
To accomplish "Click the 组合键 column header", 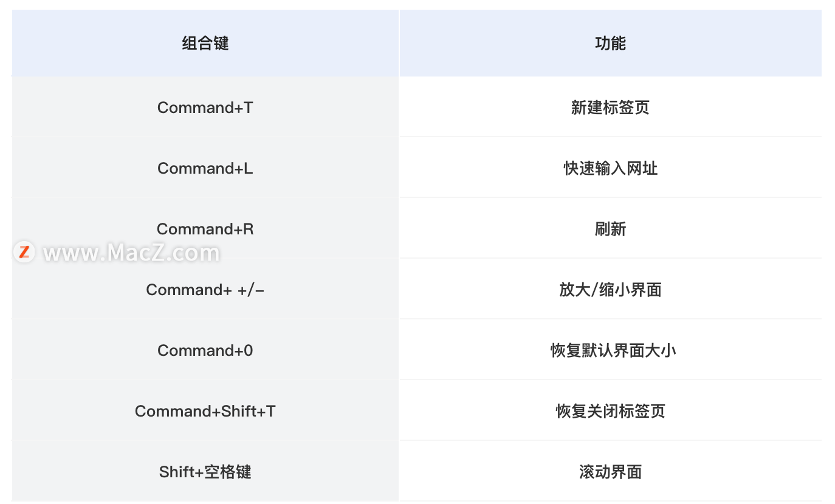I will [205, 44].
